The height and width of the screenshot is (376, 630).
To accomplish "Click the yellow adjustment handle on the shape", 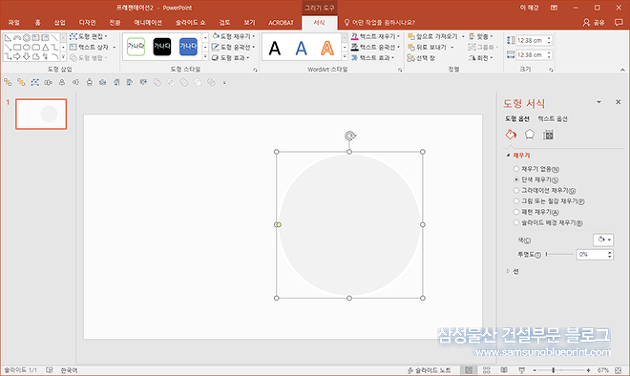I will (279, 225).
